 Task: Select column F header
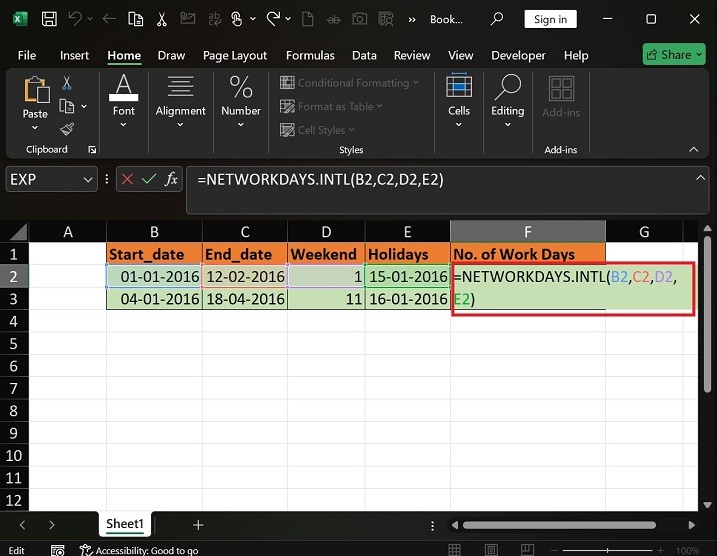coord(528,231)
